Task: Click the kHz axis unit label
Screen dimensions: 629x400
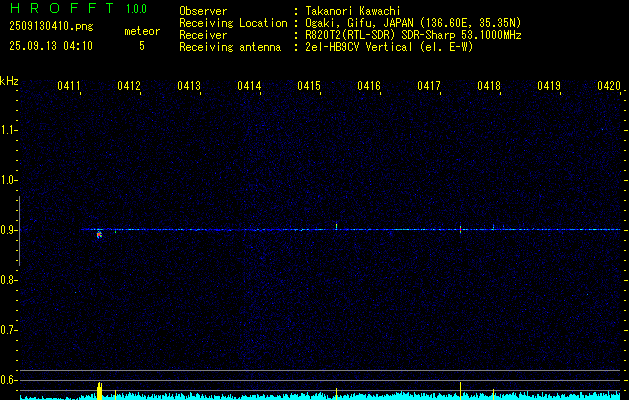Action: pos(9,81)
